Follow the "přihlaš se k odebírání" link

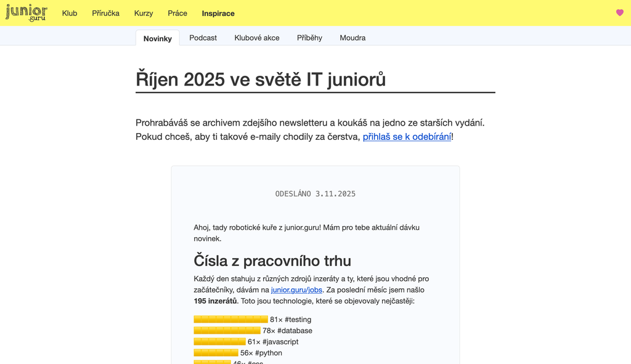[x=407, y=137]
